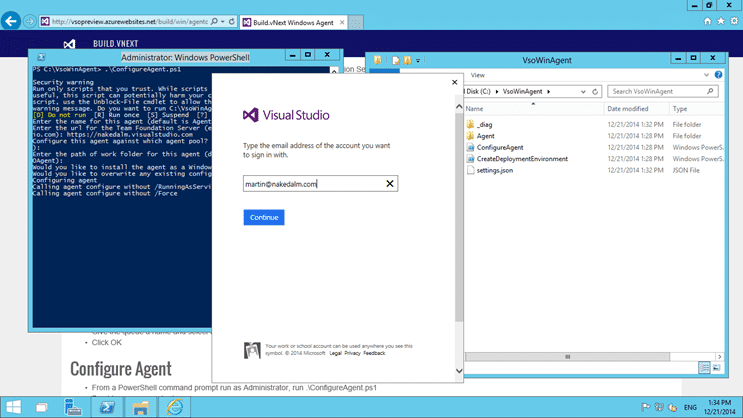This screenshot has height=418, width=743.
Task: Close the Build.vNext Windows Agent tab
Action: pos(342,22)
